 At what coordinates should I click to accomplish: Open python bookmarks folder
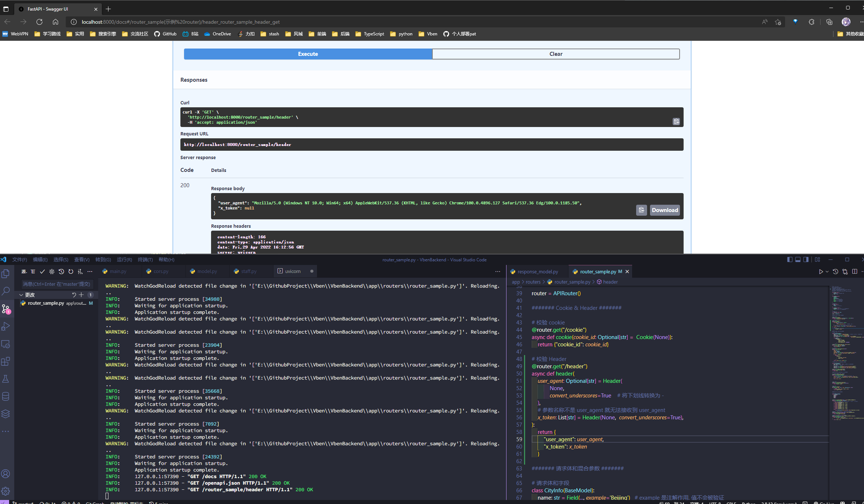[401, 34]
